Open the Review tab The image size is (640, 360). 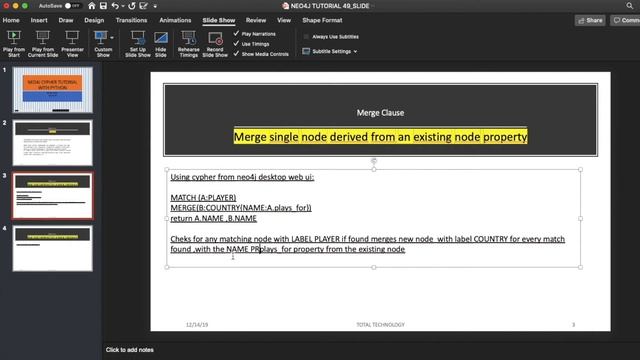click(256, 20)
